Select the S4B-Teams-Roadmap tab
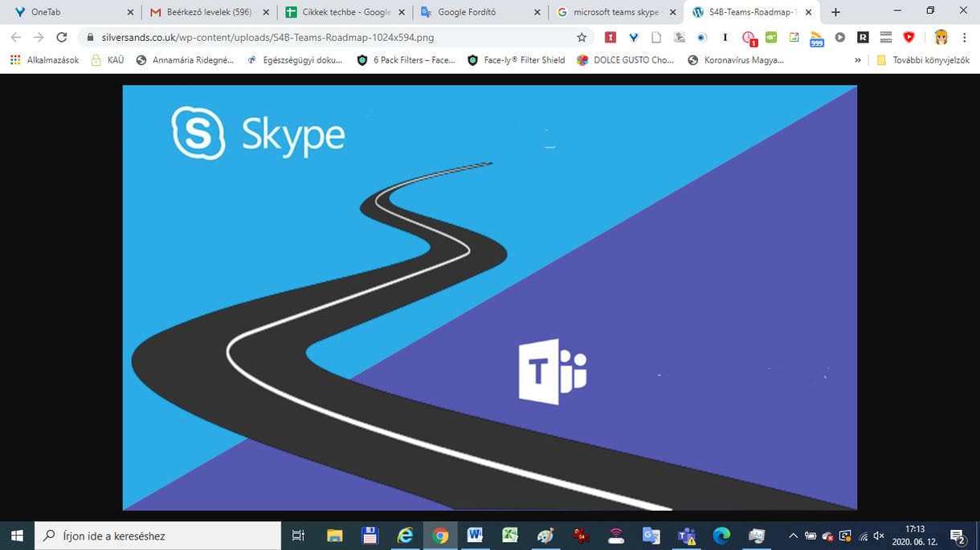The height and width of the screenshot is (550, 980). point(753,12)
